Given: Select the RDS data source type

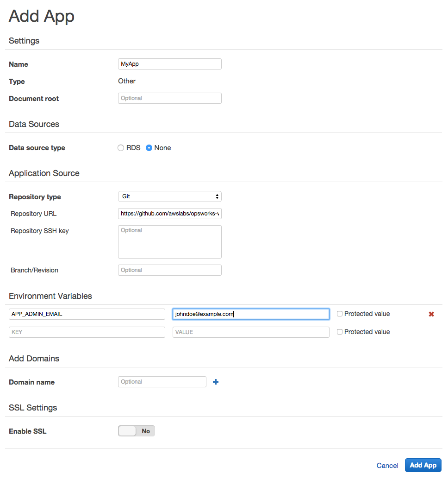Looking at the screenshot, I should click(121, 148).
